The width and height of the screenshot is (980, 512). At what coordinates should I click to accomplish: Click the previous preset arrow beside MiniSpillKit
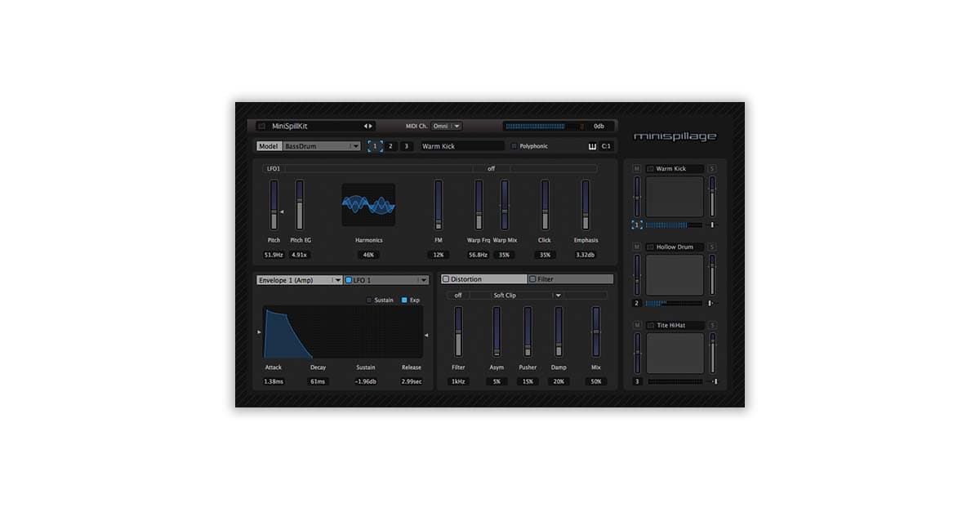tap(366, 126)
